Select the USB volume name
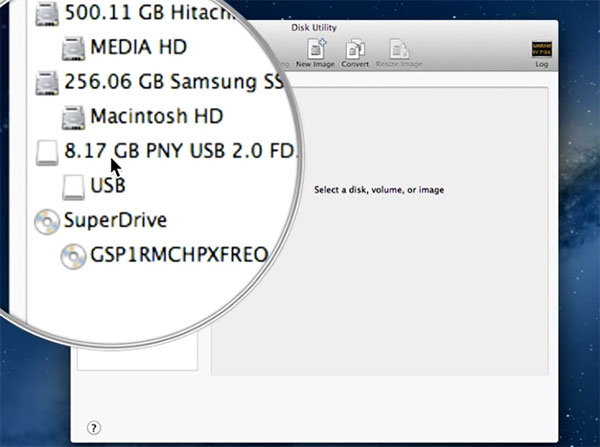The height and width of the screenshot is (447, 600). [x=108, y=185]
